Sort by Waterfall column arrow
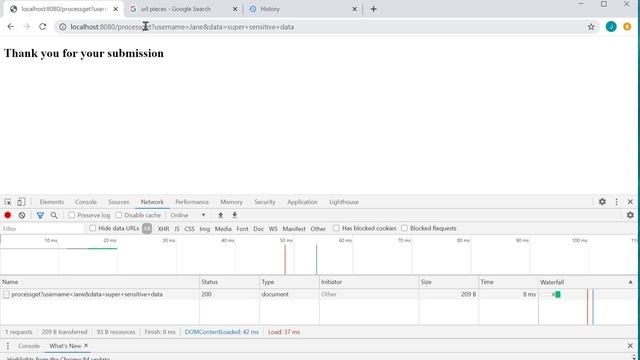The image size is (640, 360). [x=630, y=282]
